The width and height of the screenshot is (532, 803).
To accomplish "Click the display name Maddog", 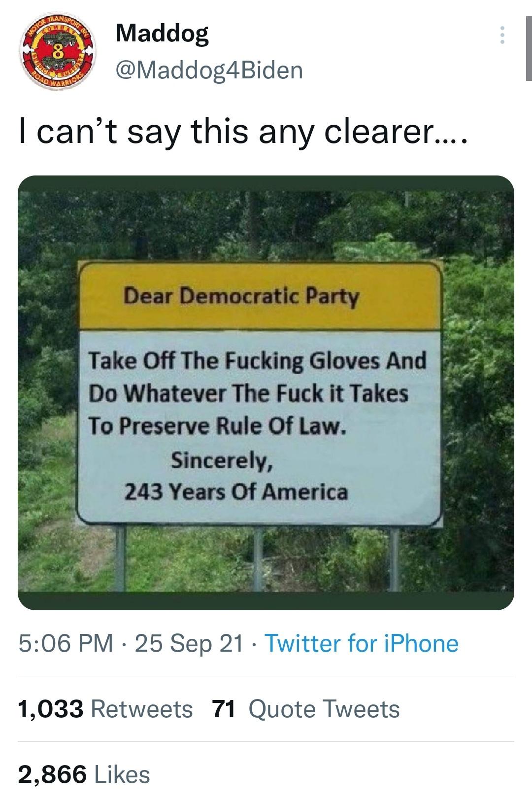I will coord(162,34).
